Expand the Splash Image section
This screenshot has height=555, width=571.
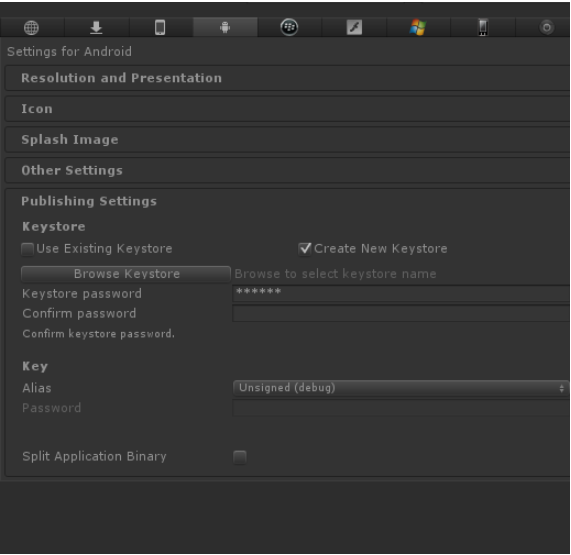pyautogui.click(x=287, y=139)
